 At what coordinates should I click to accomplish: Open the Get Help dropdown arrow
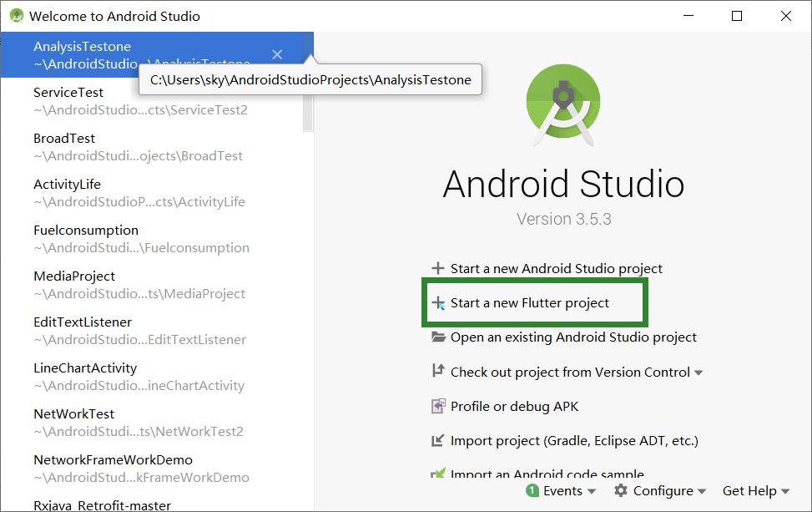(x=785, y=491)
